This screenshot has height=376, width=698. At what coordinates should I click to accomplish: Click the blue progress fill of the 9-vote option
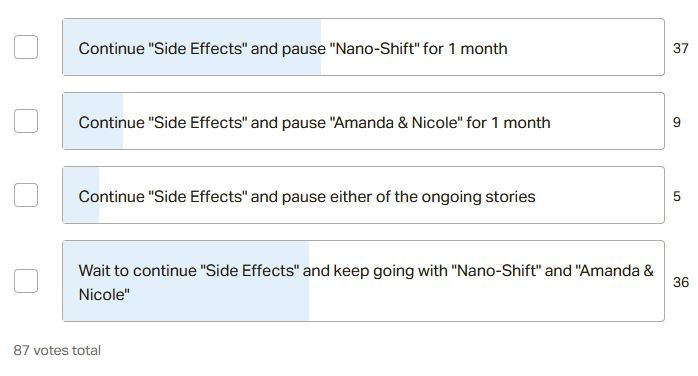[x=93, y=121]
